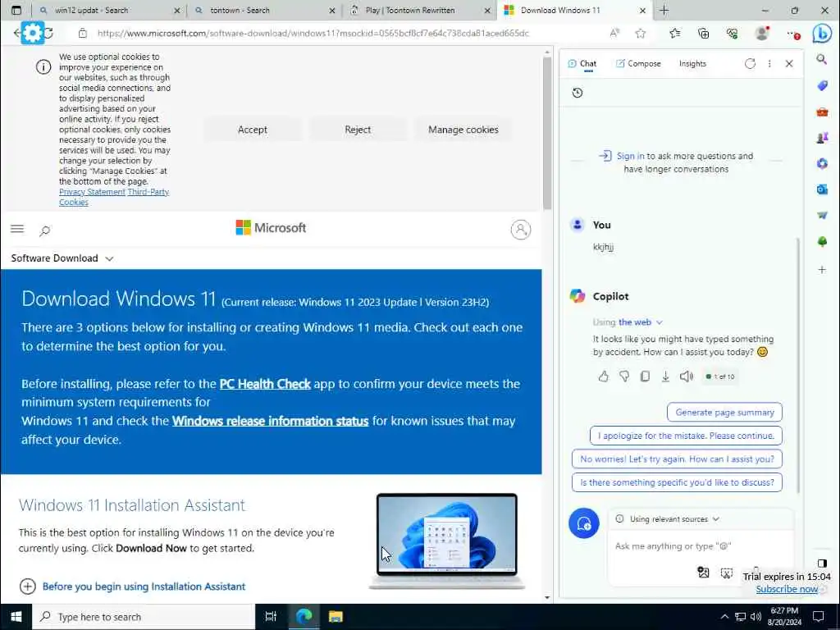Open Browser essentials heart icon

(x=733, y=33)
